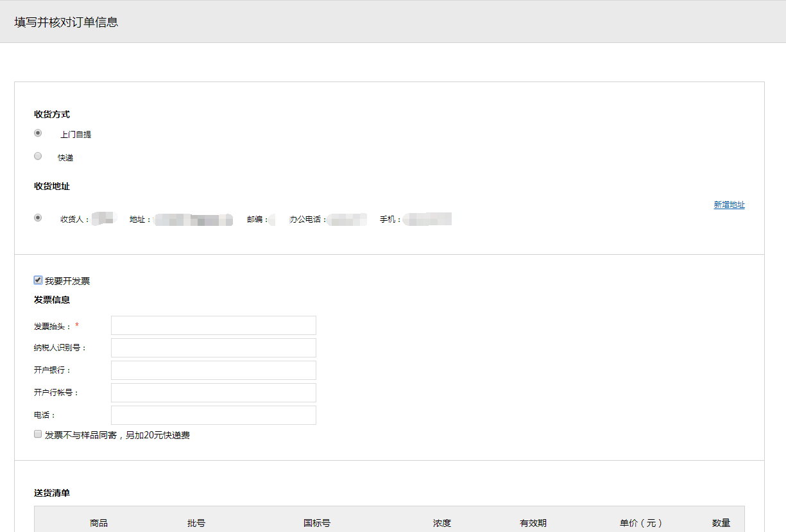Screen dimensions: 786x532
Task: Toggle the 我要开发票 checkbox
Action: click(38, 280)
